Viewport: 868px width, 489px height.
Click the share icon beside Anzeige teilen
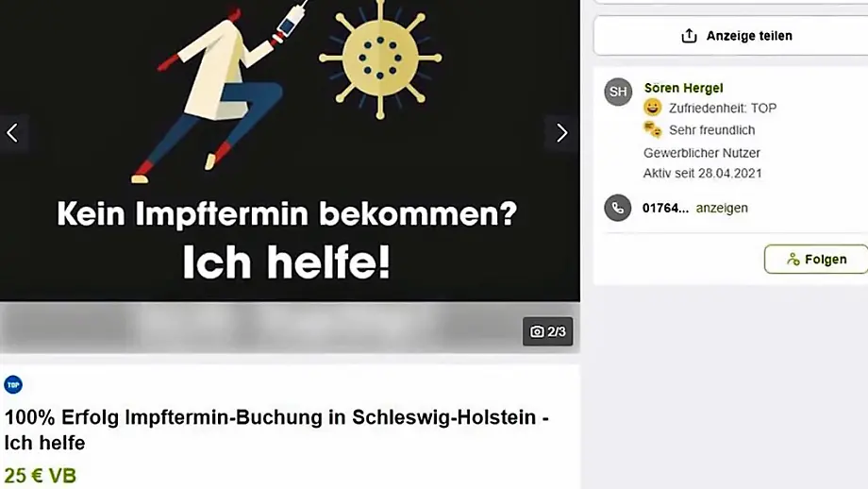pos(689,36)
